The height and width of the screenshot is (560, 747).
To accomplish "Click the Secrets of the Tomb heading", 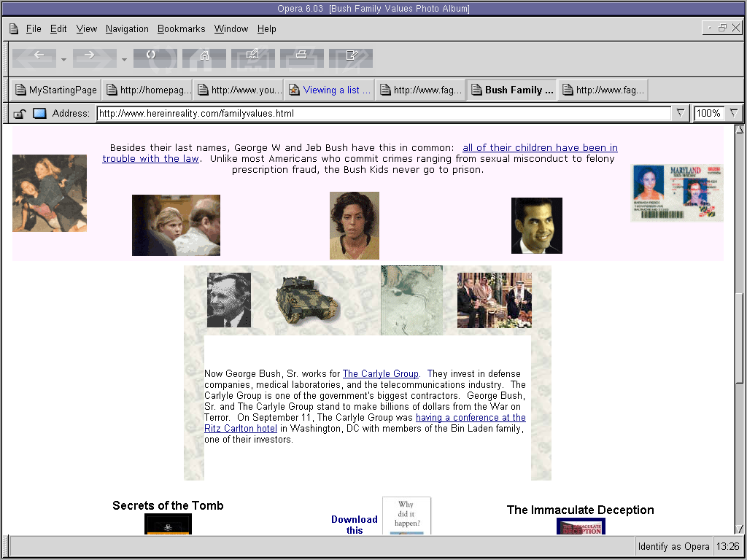I will pos(168,506).
